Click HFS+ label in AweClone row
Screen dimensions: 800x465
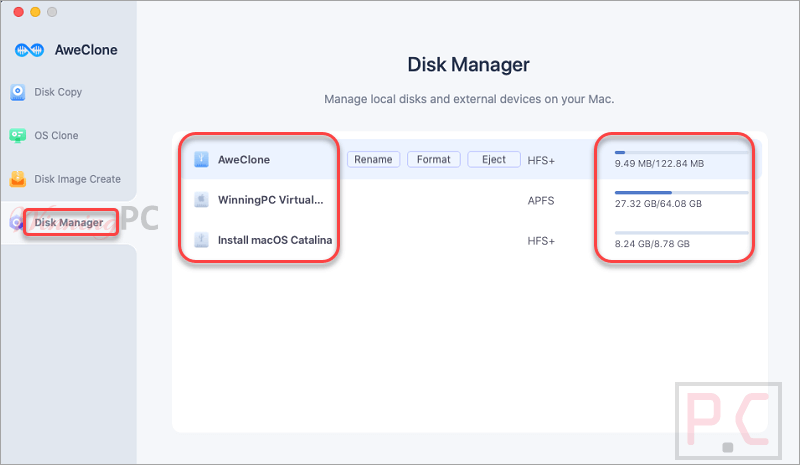(541, 160)
